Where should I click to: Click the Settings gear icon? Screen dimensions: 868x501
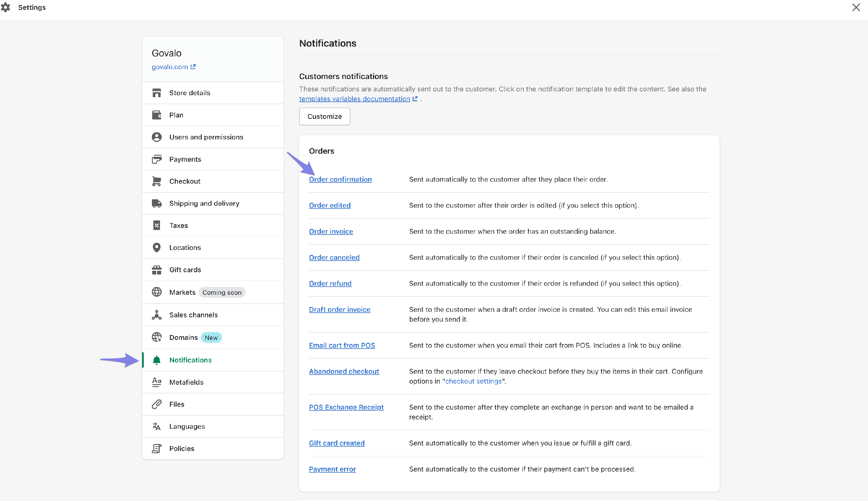point(5,7)
